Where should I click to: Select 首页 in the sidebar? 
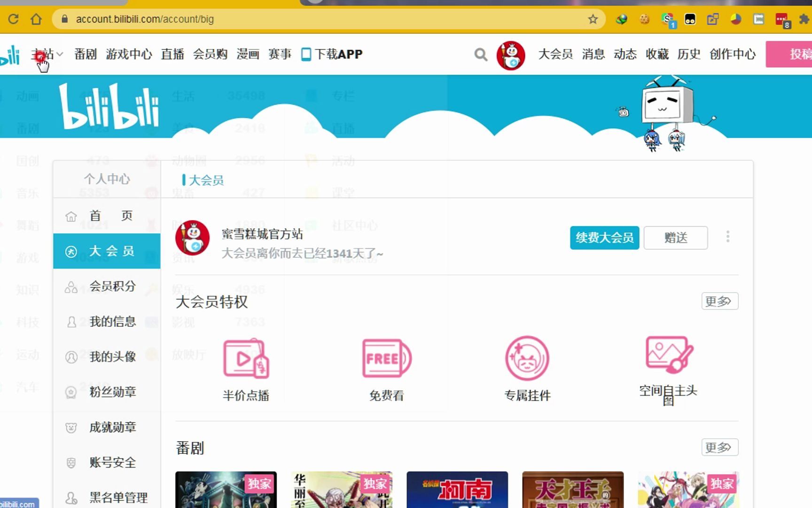click(x=107, y=216)
